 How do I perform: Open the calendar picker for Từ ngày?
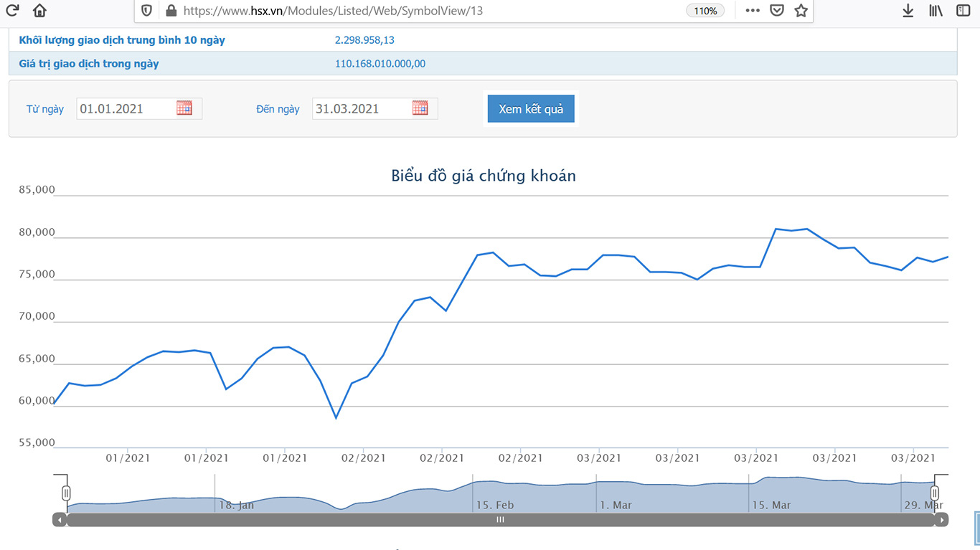(x=184, y=108)
